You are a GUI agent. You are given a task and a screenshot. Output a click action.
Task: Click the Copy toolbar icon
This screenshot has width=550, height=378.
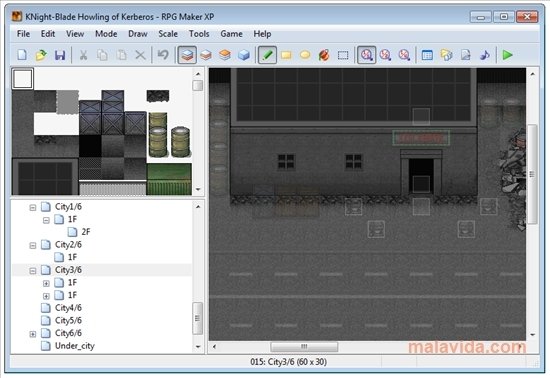click(x=102, y=55)
